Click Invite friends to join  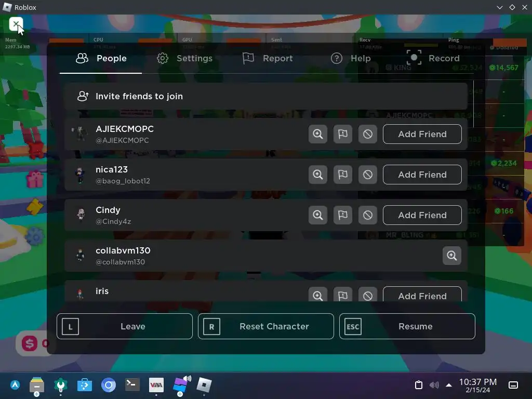pyautogui.click(x=265, y=96)
